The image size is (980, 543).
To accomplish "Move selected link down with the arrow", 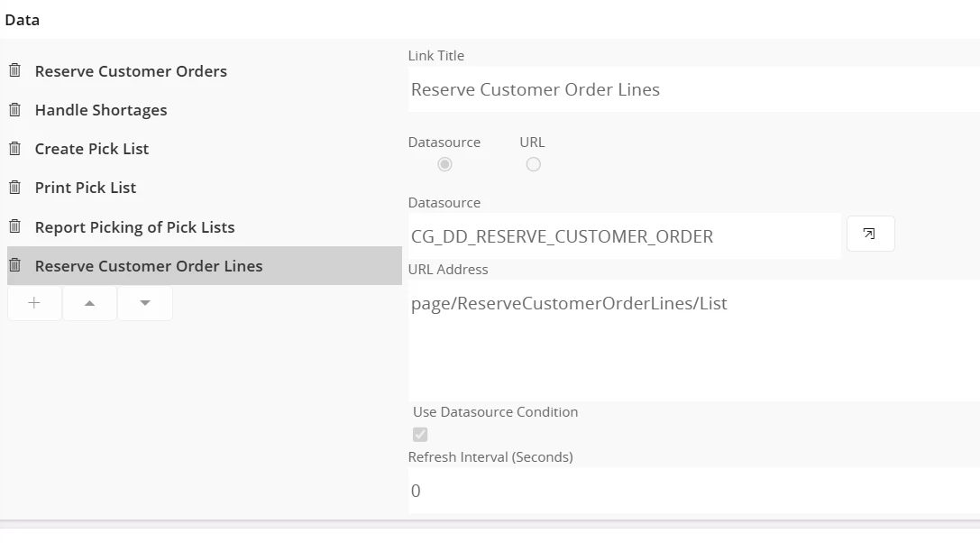I will (x=145, y=303).
